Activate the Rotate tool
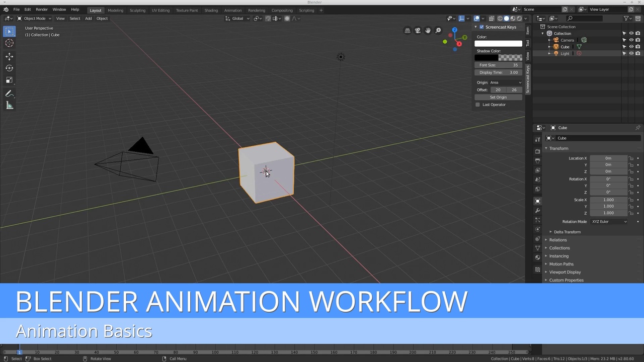Viewport: 644px width, 362px height. click(x=9, y=68)
